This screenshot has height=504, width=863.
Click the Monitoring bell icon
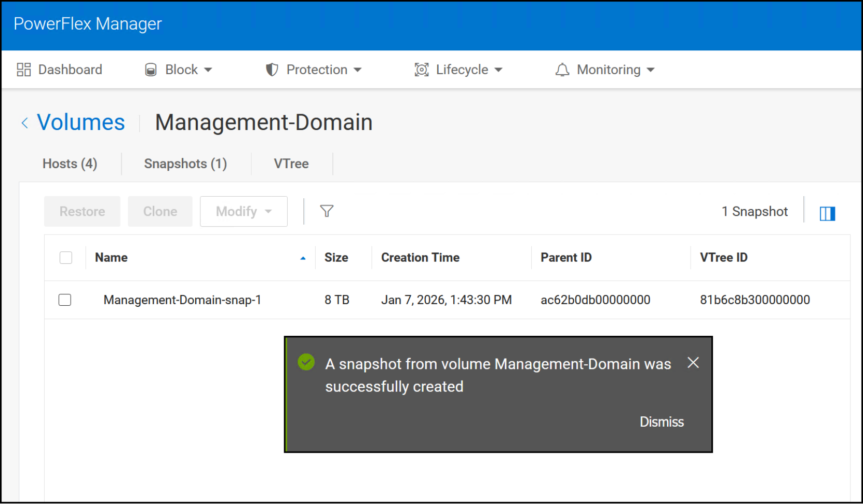(562, 70)
